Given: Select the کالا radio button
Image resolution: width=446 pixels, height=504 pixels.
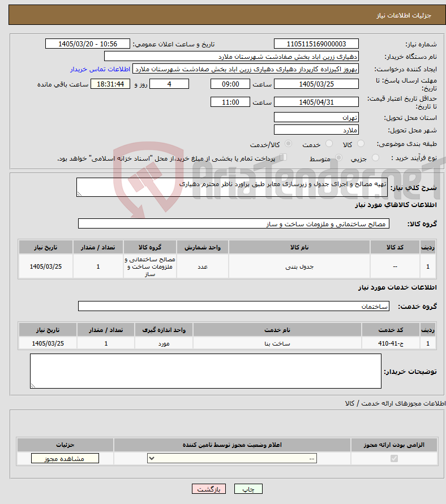Looking at the screenshot, I should 361,144.
